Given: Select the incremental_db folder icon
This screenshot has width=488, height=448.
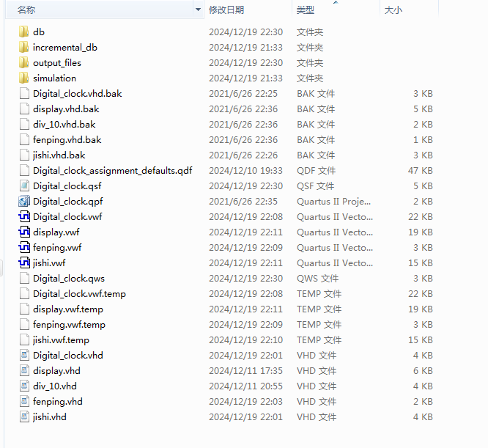Looking at the screenshot, I should 23,48.
